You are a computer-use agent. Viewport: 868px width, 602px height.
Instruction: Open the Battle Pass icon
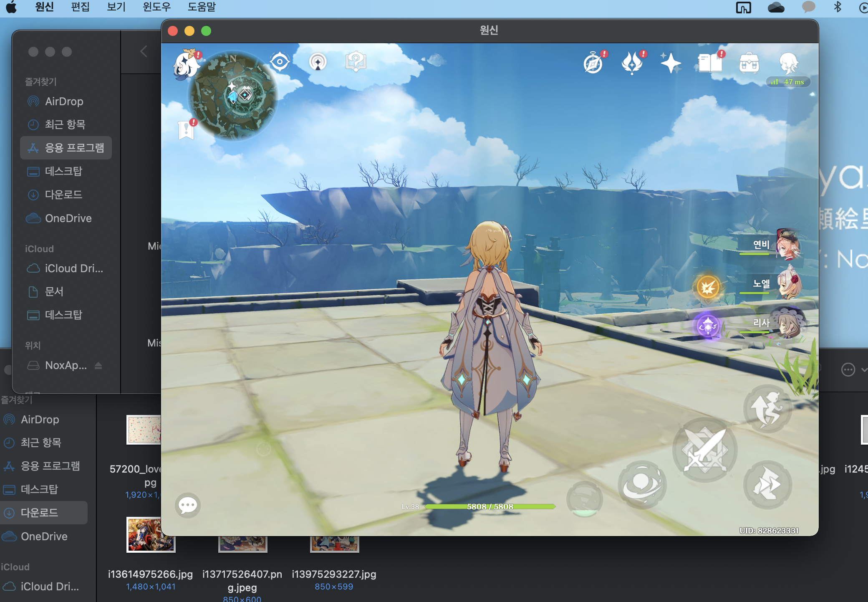[x=632, y=63]
